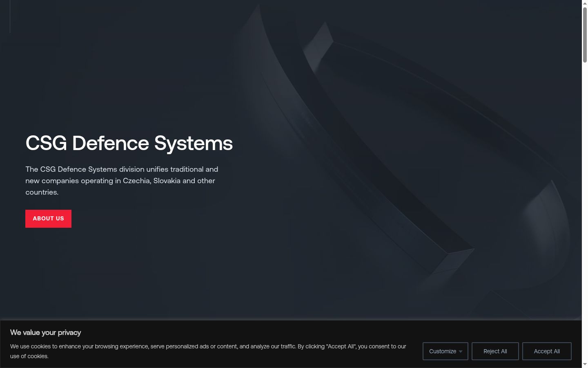588x368 pixels.
Task: Open the About Us page button
Action: pos(48,219)
